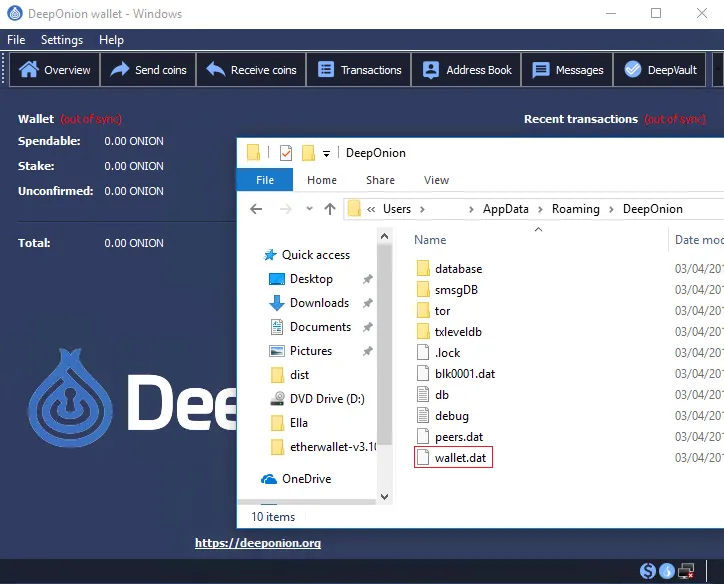Click the Tor onion status icon

coord(667,571)
